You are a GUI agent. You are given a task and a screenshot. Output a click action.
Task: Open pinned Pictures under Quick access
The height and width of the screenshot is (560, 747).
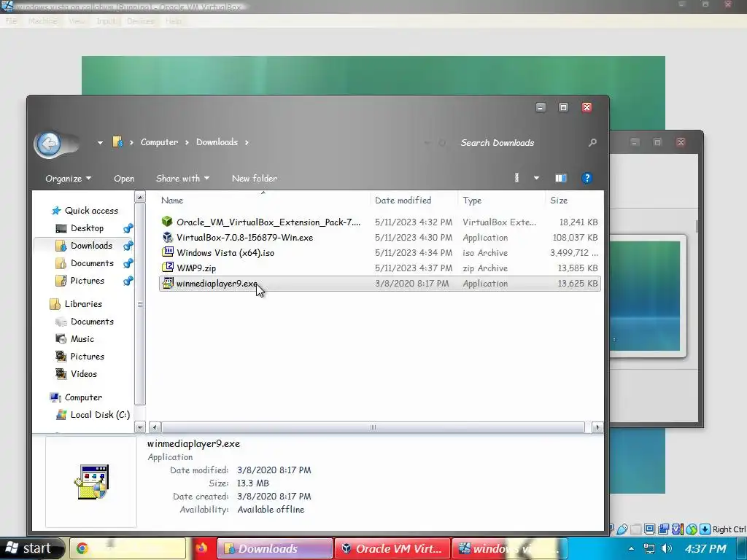click(x=88, y=281)
